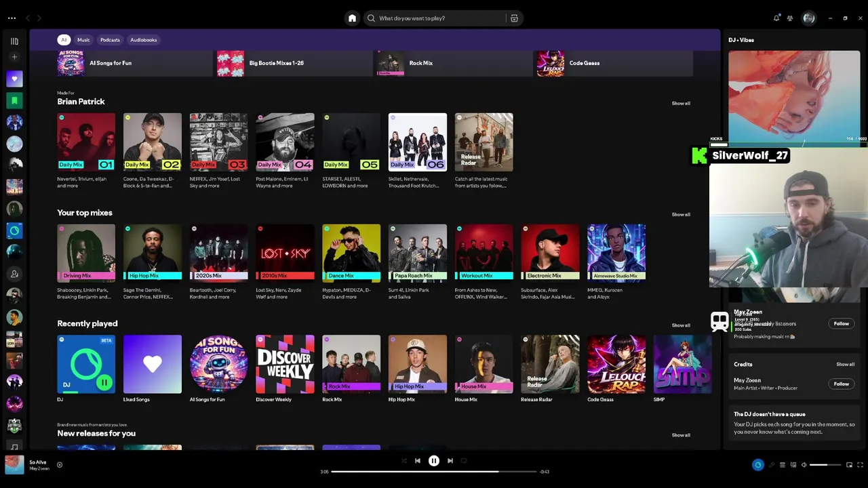Show all Recently played
This screenshot has width=868, height=488.
click(x=681, y=325)
